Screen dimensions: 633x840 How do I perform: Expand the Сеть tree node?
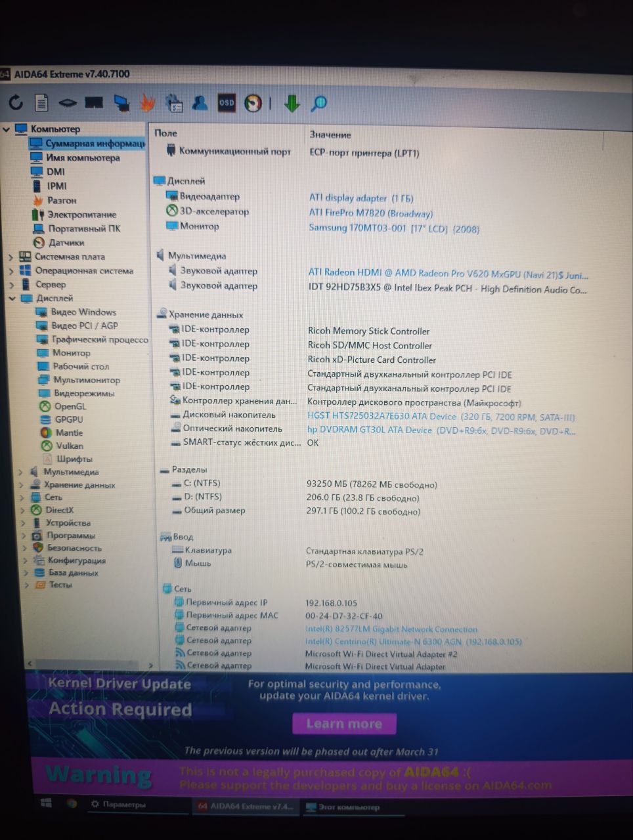point(22,497)
